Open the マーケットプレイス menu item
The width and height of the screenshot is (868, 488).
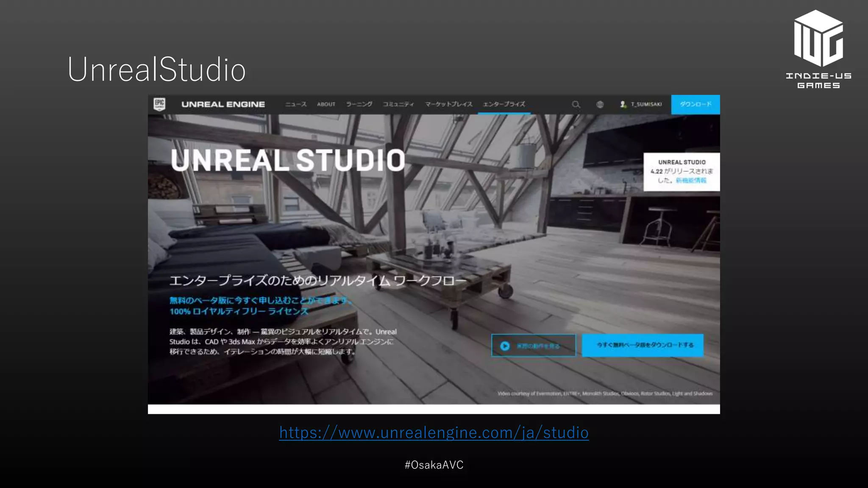point(448,104)
